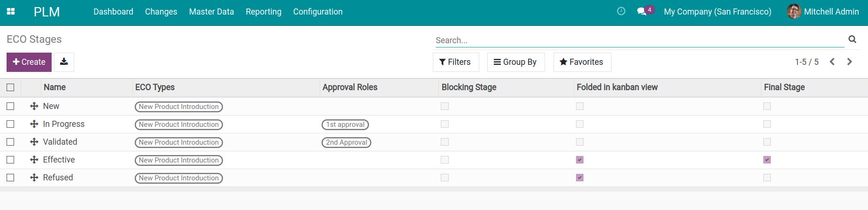Click the search magnifier icon
868x210 pixels.
pos(852,39)
